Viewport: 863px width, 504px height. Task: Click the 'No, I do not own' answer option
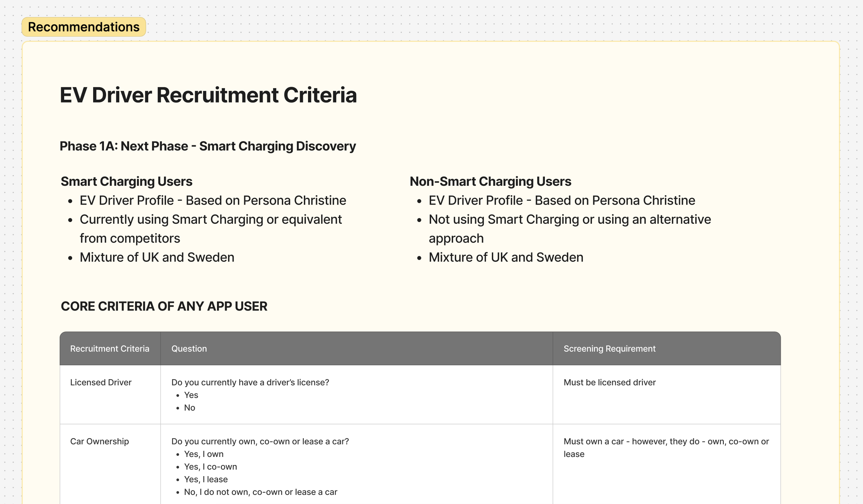coord(261,492)
